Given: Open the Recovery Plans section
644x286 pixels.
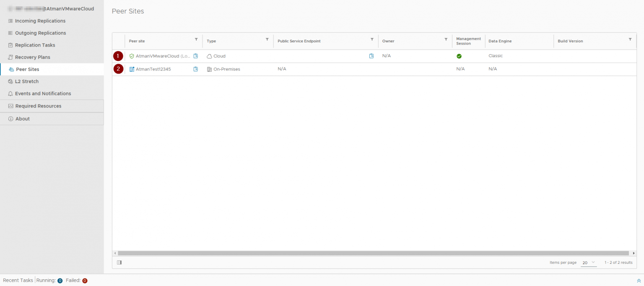Looking at the screenshot, I should [32, 57].
